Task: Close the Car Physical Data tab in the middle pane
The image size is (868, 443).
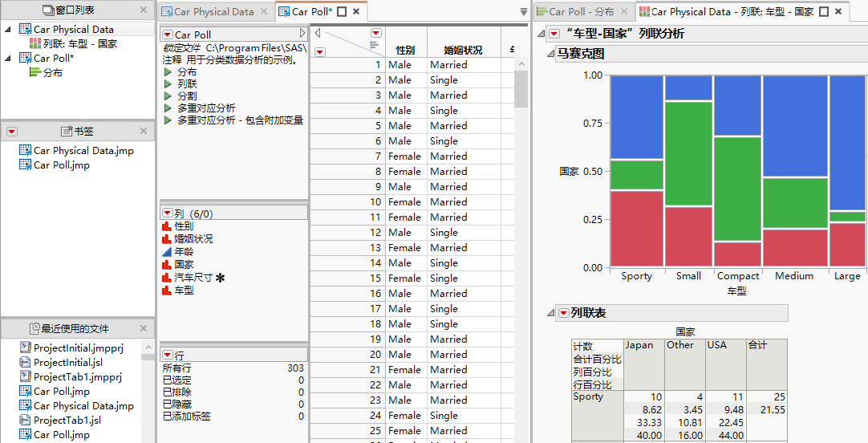Action: (263, 11)
